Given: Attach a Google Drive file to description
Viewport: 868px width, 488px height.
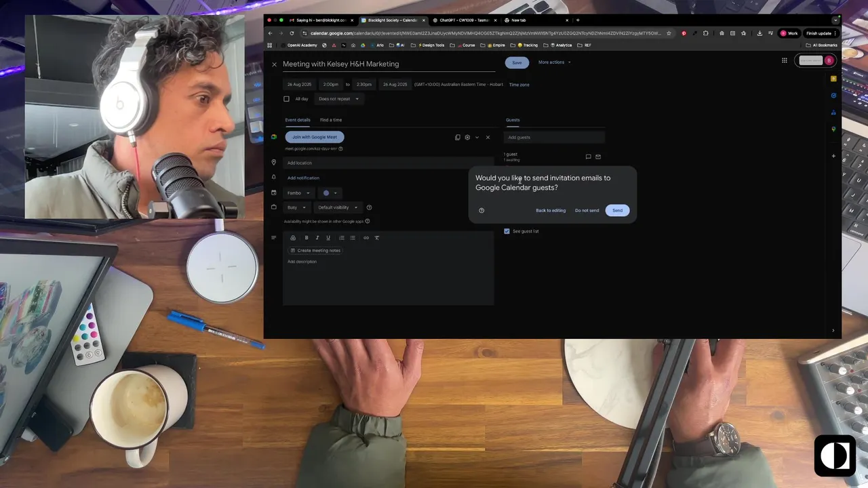Looking at the screenshot, I should tap(293, 238).
